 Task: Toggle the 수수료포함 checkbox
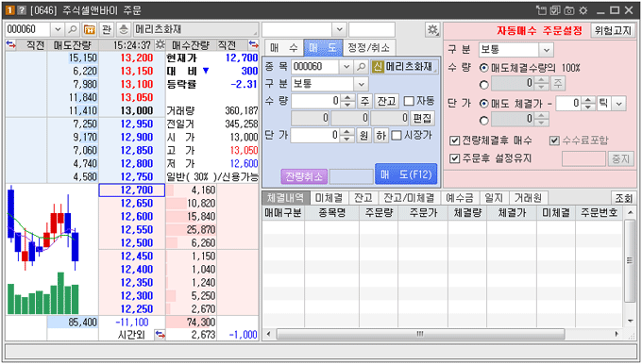click(554, 141)
